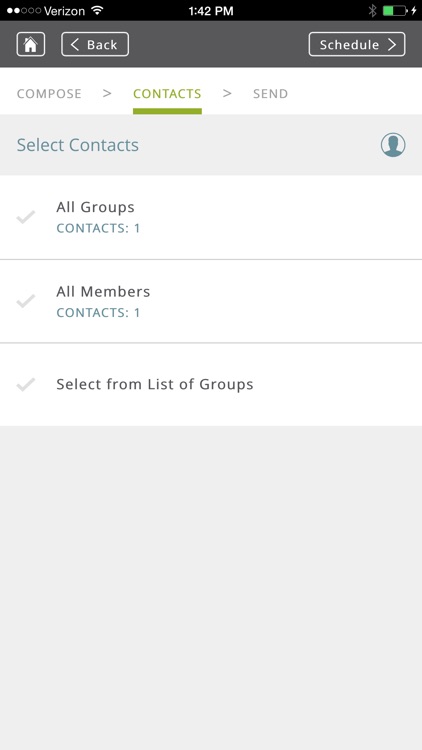Tap the 1:42 PM clock
The width and height of the screenshot is (422, 750).
point(211,11)
